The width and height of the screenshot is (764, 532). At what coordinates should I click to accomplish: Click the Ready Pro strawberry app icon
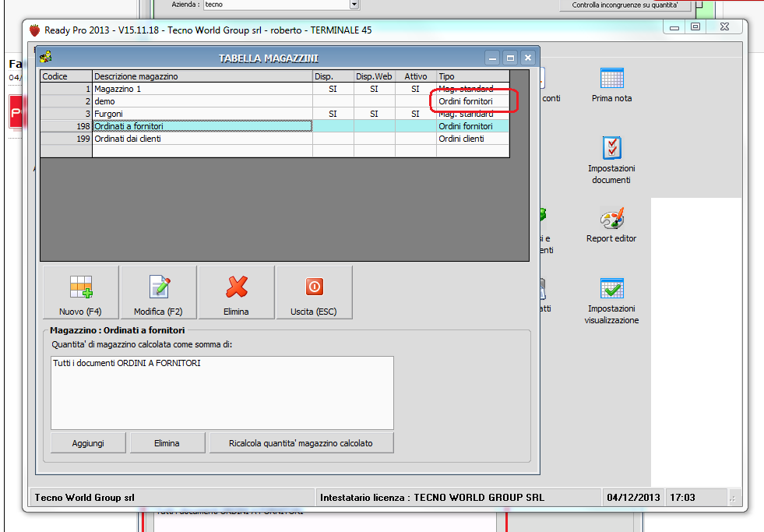34,30
